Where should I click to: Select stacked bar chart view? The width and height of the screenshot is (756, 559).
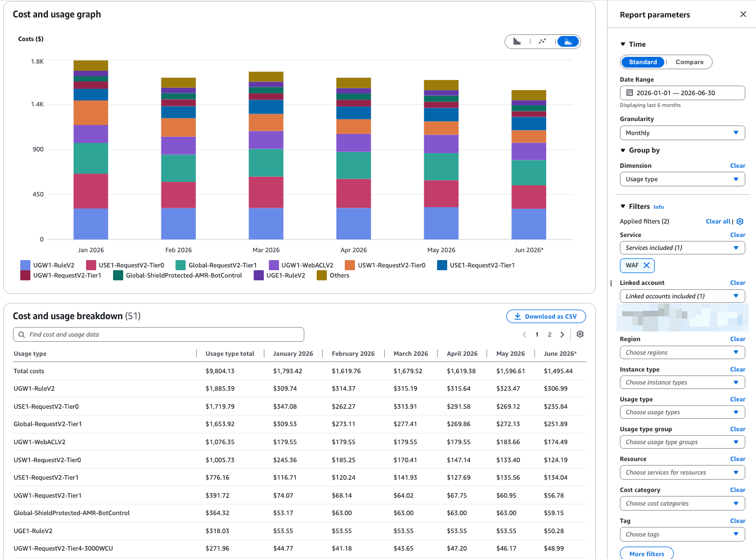pyautogui.click(x=568, y=42)
